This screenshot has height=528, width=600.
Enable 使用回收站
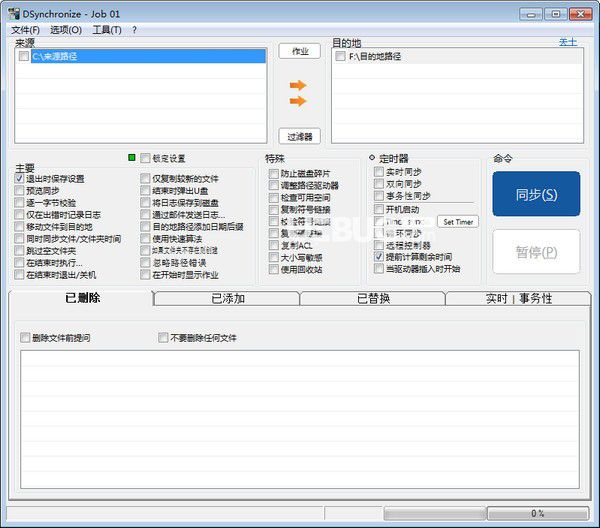274,269
